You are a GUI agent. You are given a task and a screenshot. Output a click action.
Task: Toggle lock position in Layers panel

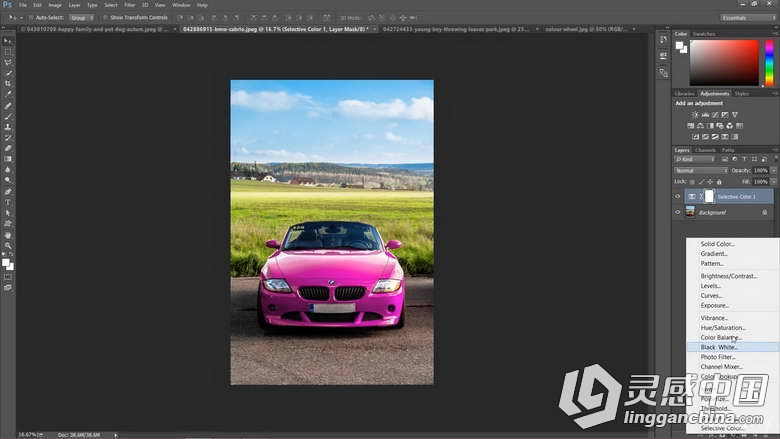coord(710,182)
